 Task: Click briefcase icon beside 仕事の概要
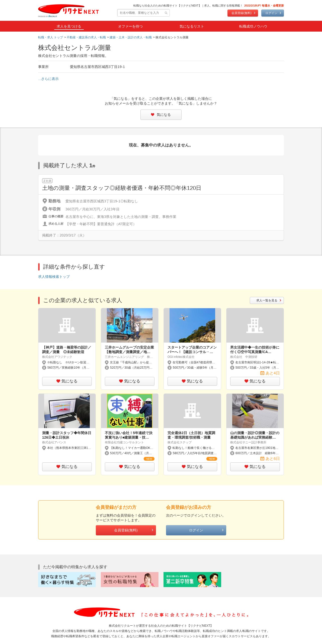tap(45, 216)
